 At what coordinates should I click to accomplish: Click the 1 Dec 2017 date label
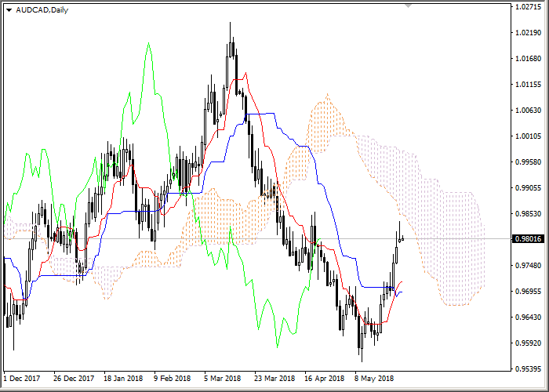[x=21, y=378]
